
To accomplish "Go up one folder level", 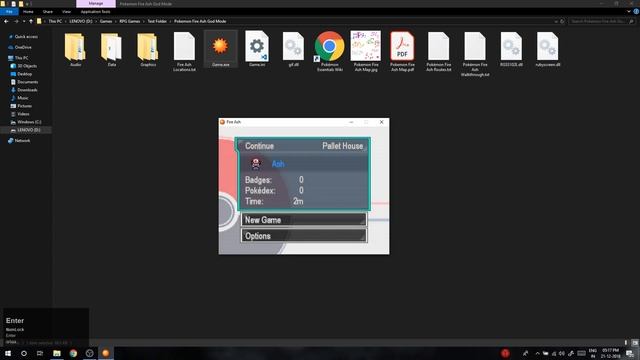I will click(31, 21).
